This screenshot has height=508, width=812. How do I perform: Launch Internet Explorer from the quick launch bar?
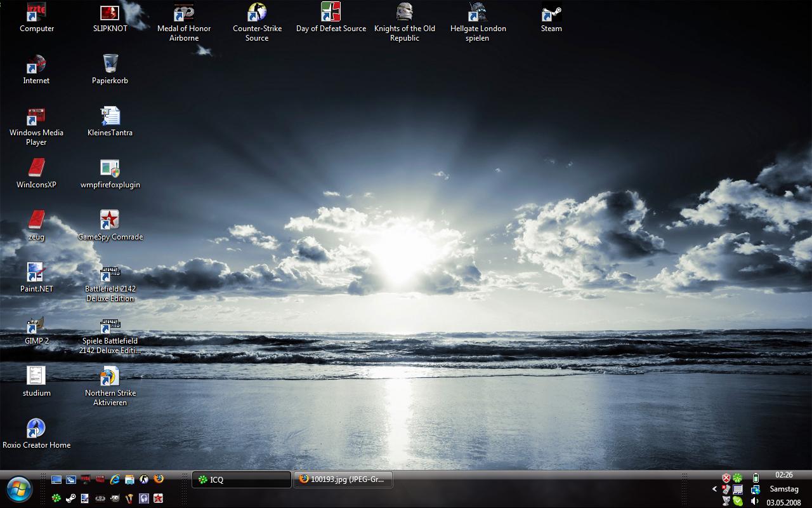pos(115,479)
